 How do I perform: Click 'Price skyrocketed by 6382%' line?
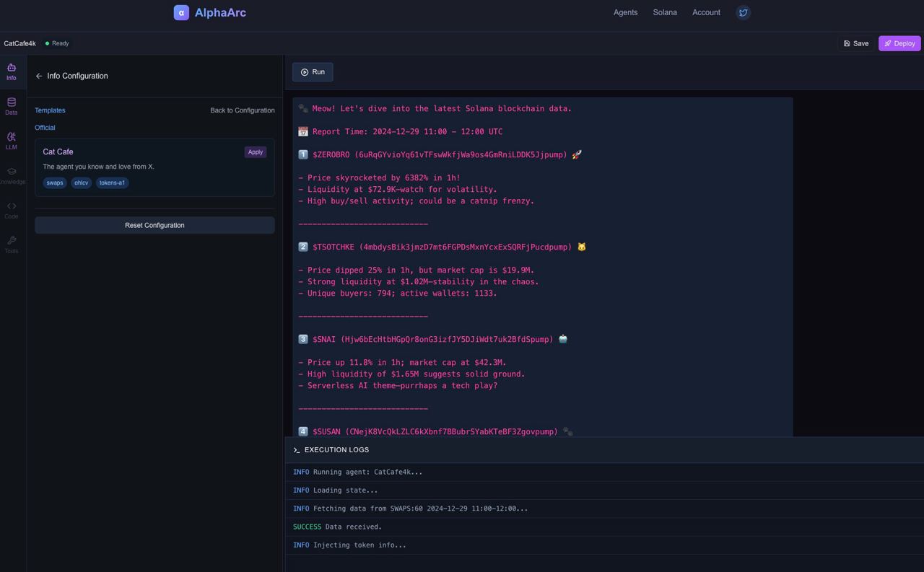coord(379,178)
